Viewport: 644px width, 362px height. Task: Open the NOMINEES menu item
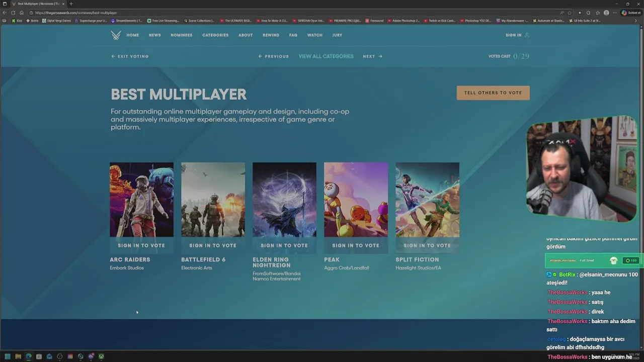(x=182, y=35)
